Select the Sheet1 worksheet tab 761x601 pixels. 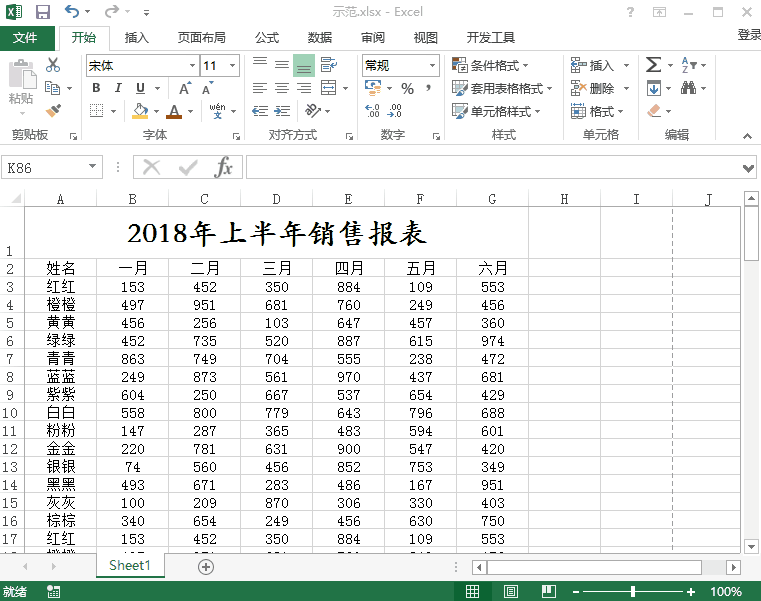130,566
